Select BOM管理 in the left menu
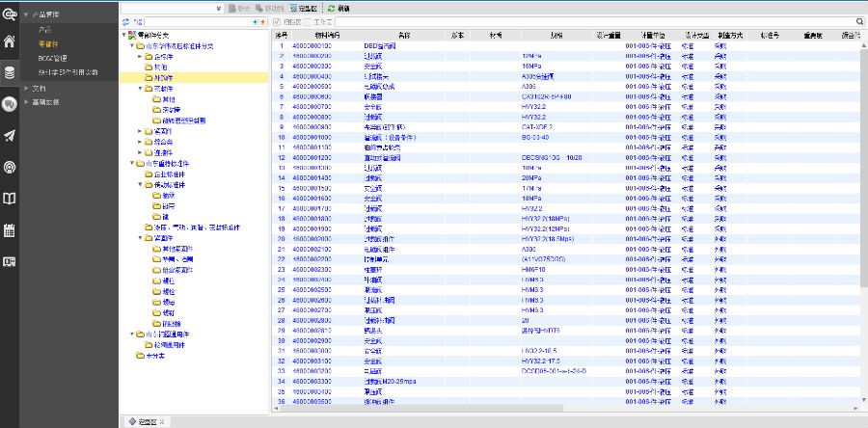The height and width of the screenshot is (428, 868). (x=52, y=58)
